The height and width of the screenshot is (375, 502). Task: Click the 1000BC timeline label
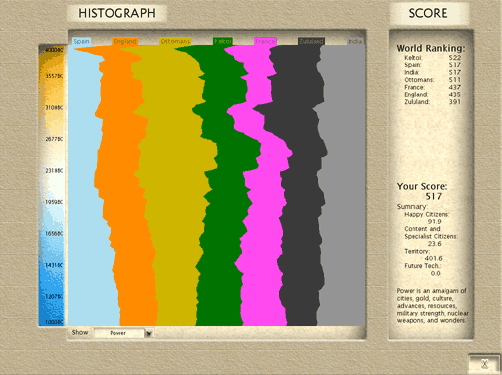click(x=54, y=322)
